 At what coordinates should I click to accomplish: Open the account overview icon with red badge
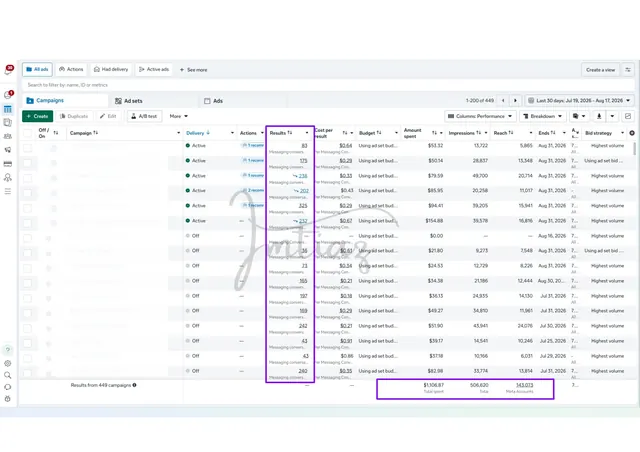click(8, 95)
